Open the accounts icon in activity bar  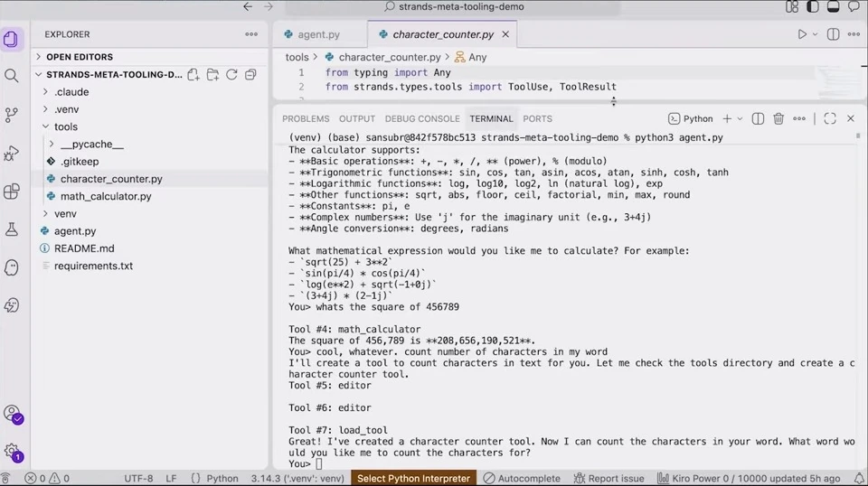click(12, 414)
